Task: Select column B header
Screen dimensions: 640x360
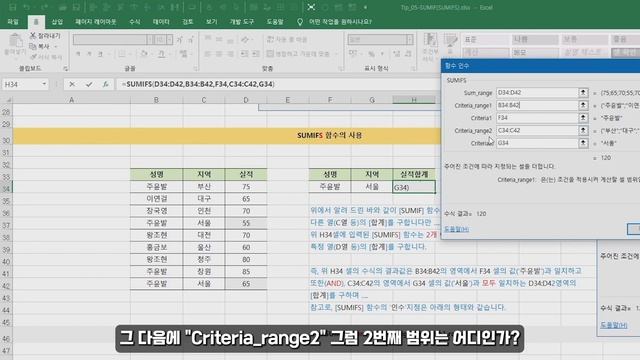Action: click(x=156, y=100)
